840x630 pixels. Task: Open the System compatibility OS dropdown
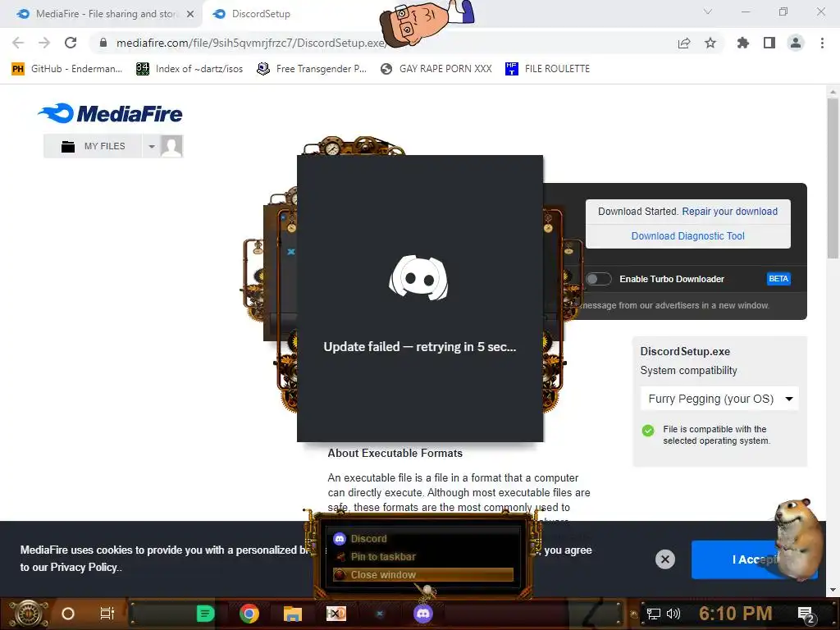coord(719,399)
